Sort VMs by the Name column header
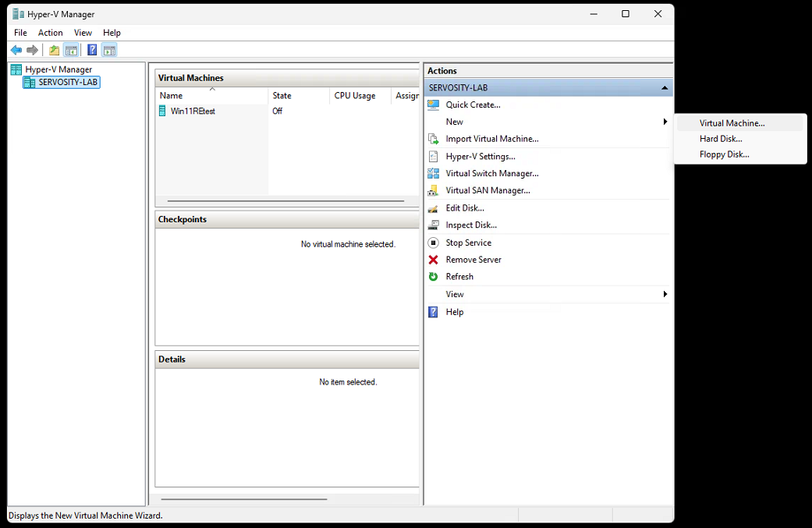 coord(171,95)
